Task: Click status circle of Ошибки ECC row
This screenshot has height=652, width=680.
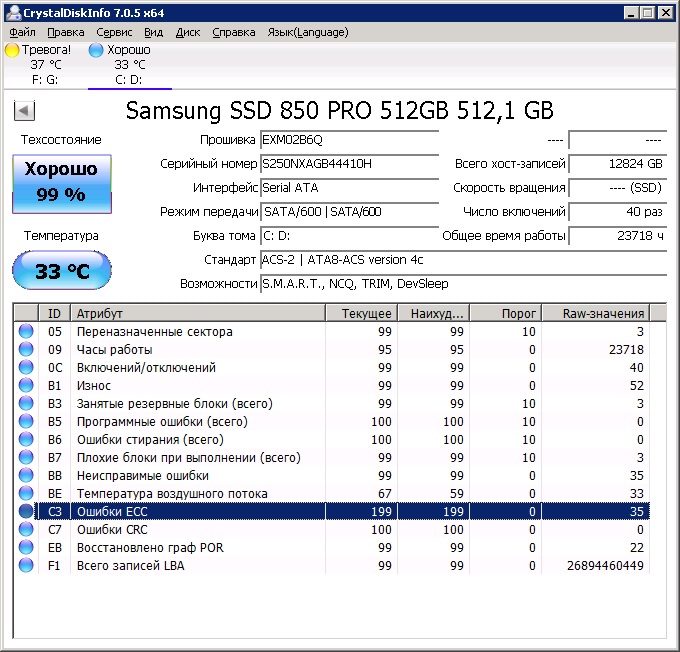Action: [26, 511]
